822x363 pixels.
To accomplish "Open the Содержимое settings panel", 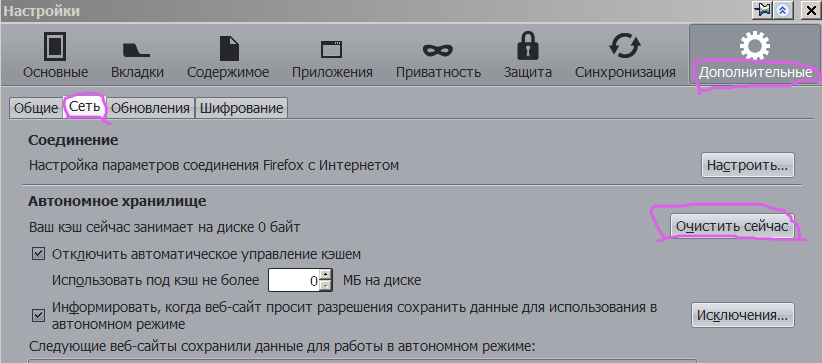I will click(x=228, y=56).
